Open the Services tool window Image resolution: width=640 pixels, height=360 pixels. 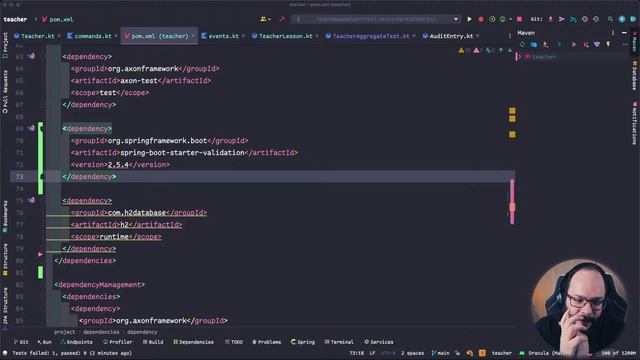click(x=379, y=342)
